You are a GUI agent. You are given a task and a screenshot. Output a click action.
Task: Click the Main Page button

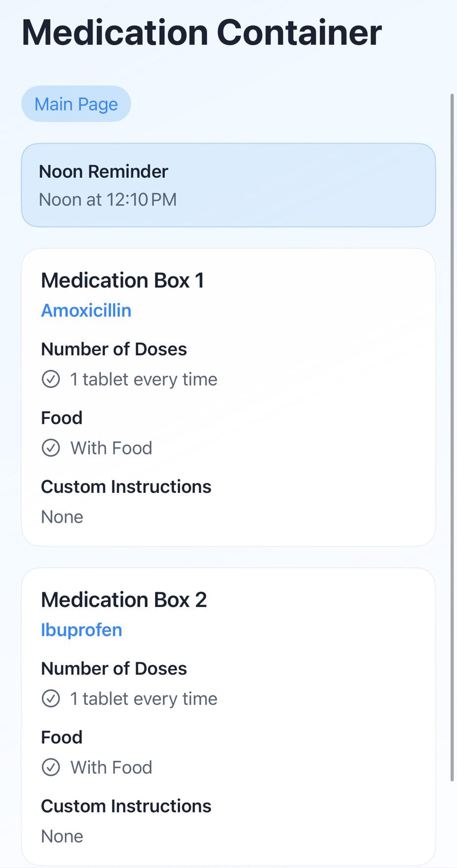[x=76, y=104]
